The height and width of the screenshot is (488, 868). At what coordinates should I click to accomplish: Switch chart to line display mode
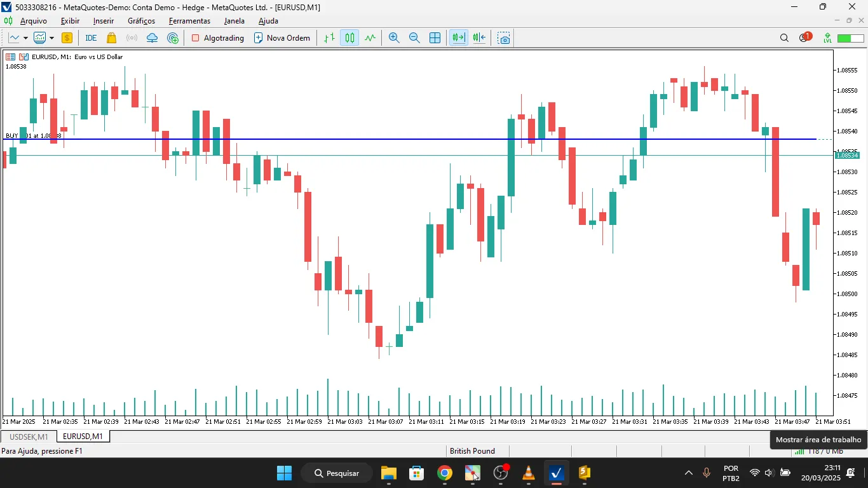coord(370,37)
